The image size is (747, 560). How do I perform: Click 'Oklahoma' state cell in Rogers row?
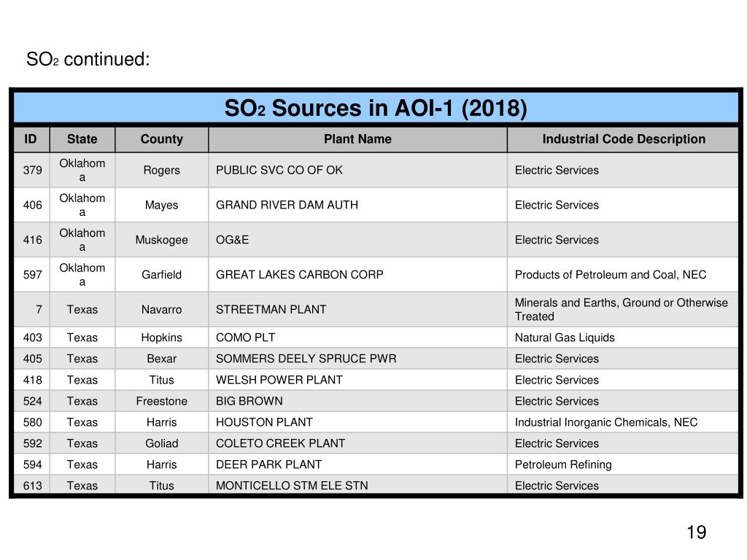pyautogui.click(x=82, y=171)
